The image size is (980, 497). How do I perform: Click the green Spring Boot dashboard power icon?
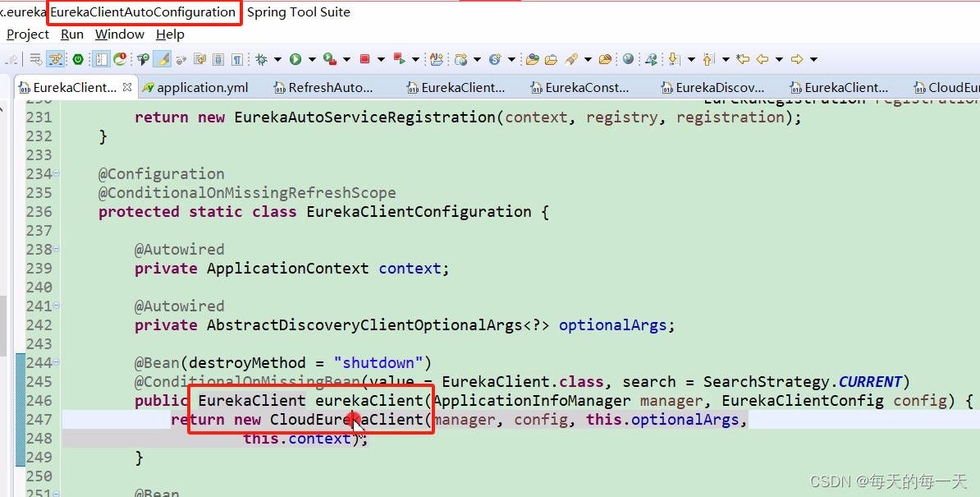coord(77,59)
